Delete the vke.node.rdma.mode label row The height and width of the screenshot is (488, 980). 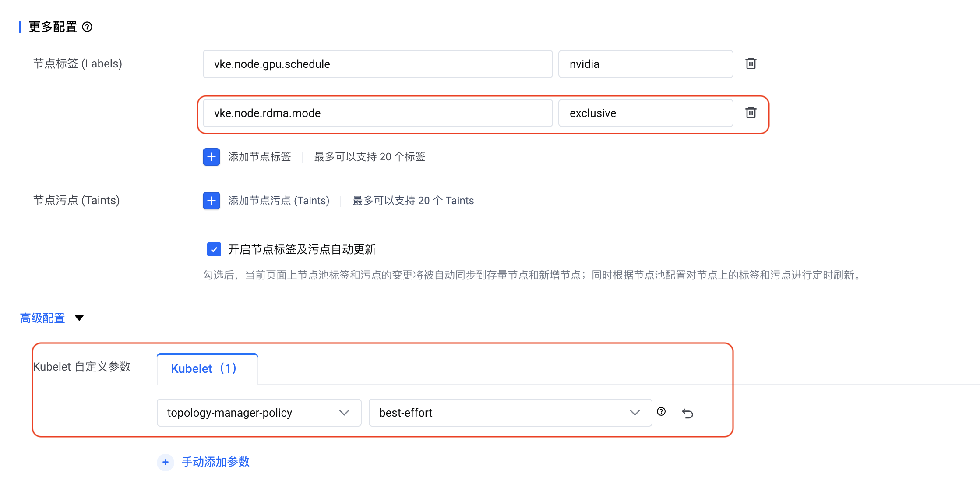coord(751,113)
